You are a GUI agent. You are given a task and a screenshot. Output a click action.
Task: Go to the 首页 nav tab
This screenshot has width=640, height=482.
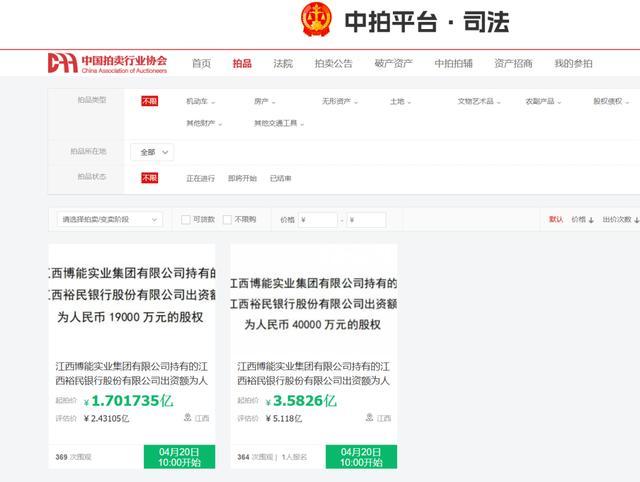(x=201, y=63)
